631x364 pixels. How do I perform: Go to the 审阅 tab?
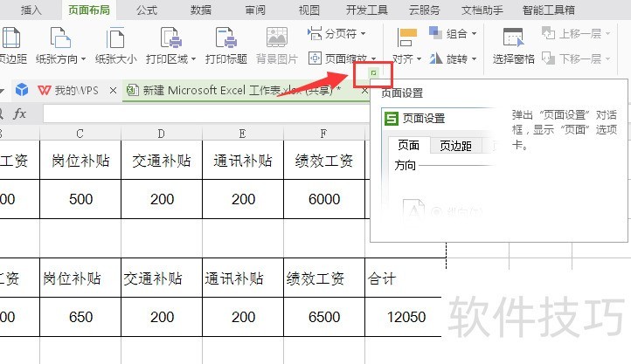coord(255,10)
